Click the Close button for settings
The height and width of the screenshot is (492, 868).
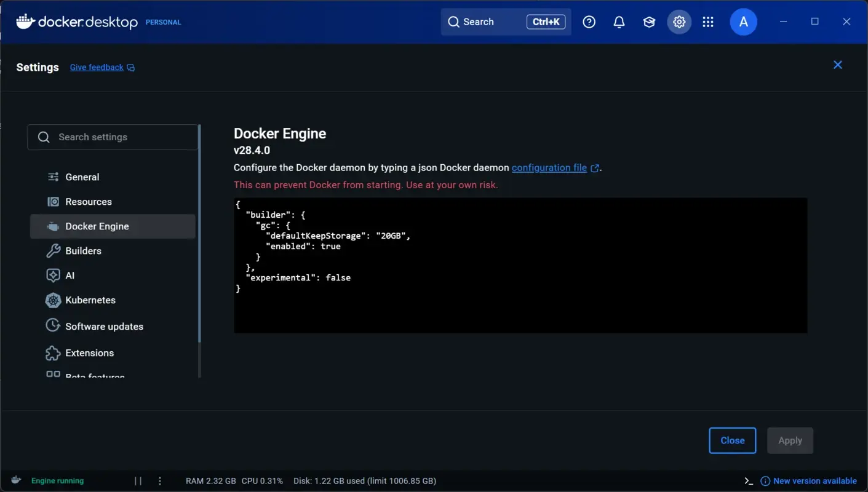click(732, 440)
